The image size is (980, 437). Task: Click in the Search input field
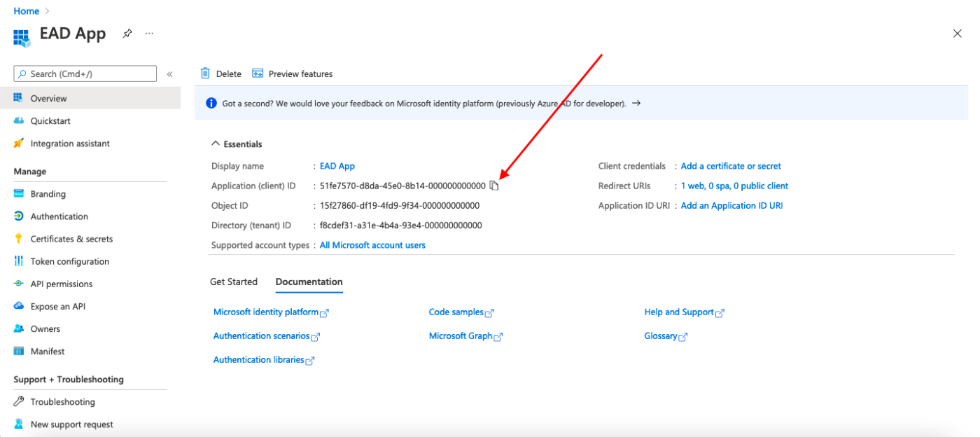[x=91, y=74]
